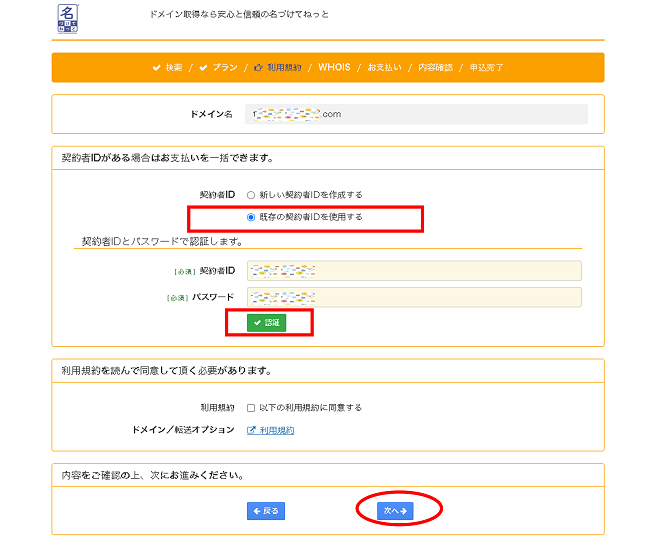650x544 pixels.
Task: Select 既存の契約者IDを使用する radio button
Action: click(251, 216)
